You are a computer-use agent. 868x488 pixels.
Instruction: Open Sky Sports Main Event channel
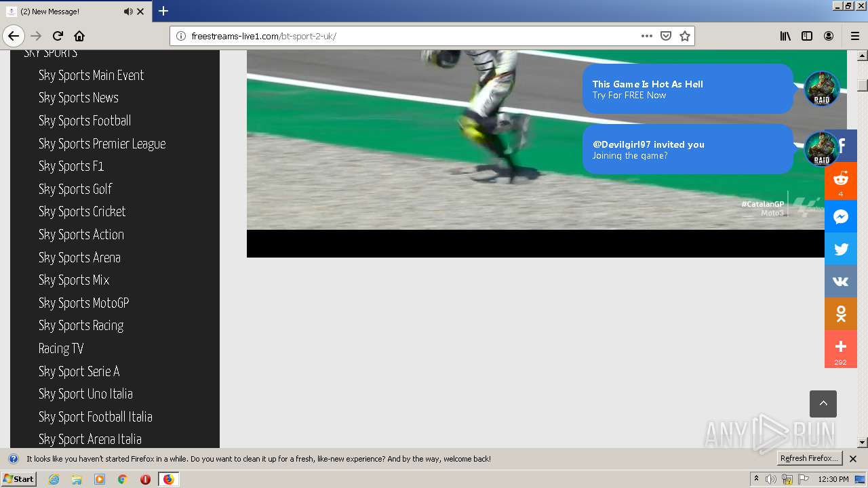tap(91, 75)
